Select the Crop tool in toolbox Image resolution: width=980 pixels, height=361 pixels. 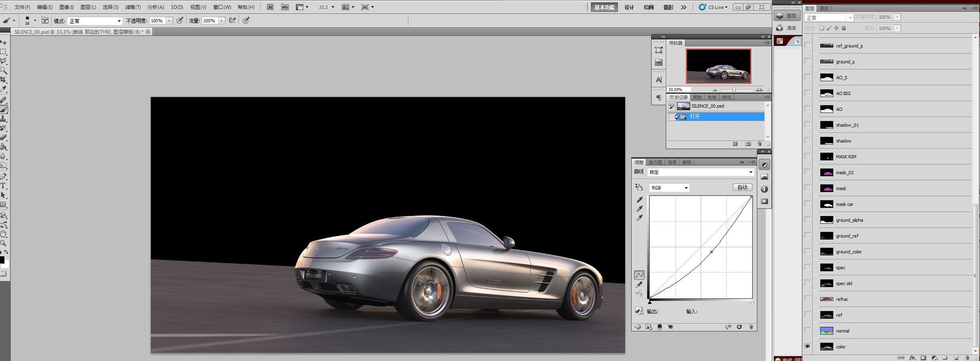[4, 80]
